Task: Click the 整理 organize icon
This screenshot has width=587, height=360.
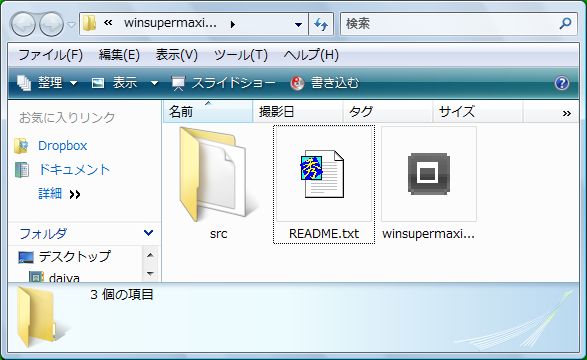Action: pyautogui.click(x=24, y=83)
